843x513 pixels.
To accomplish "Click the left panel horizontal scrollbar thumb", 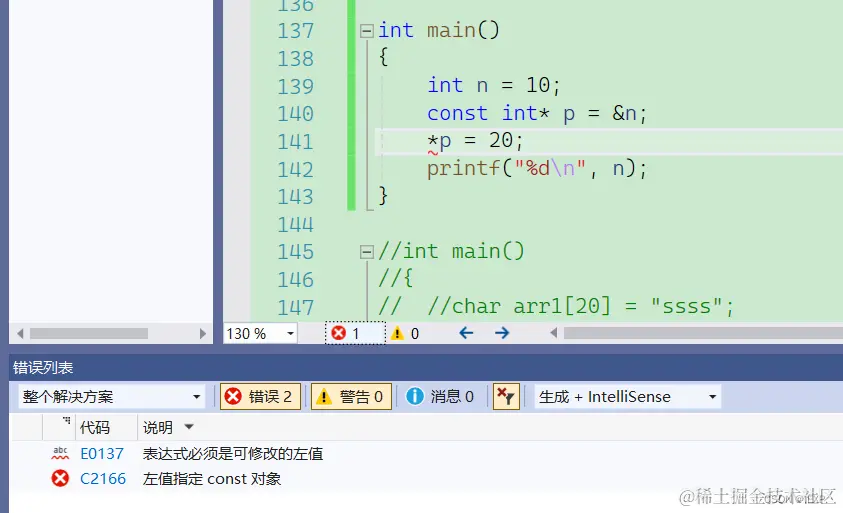I will click(89, 333).
